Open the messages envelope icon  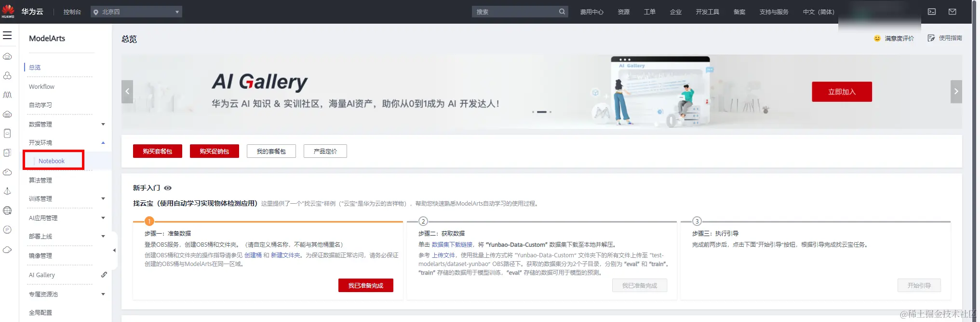953,12
